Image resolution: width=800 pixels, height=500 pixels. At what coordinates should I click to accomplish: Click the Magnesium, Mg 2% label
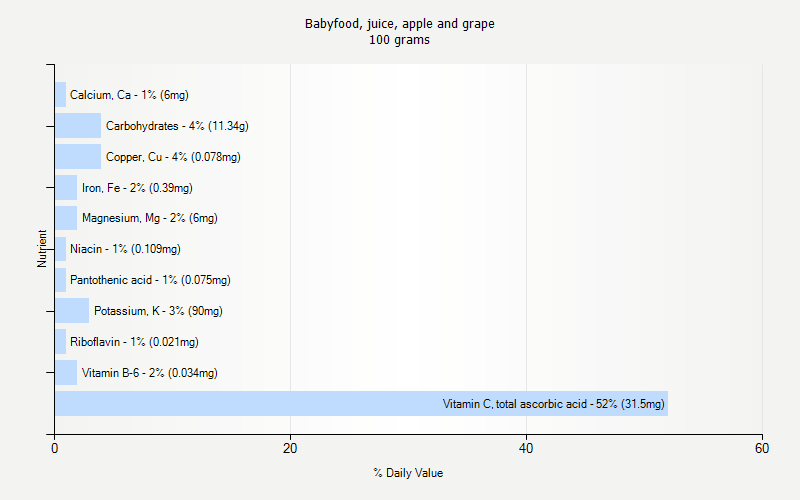click(x=149, y=218)
